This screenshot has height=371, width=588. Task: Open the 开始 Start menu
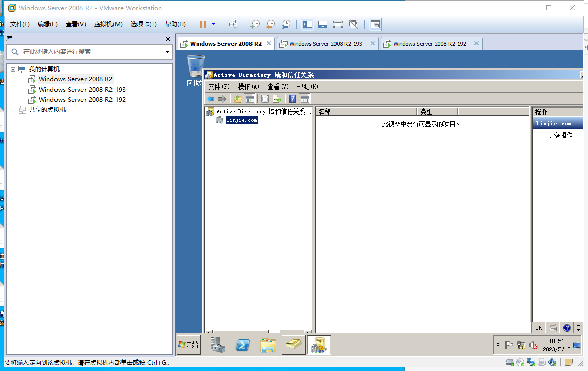point(189,345)
